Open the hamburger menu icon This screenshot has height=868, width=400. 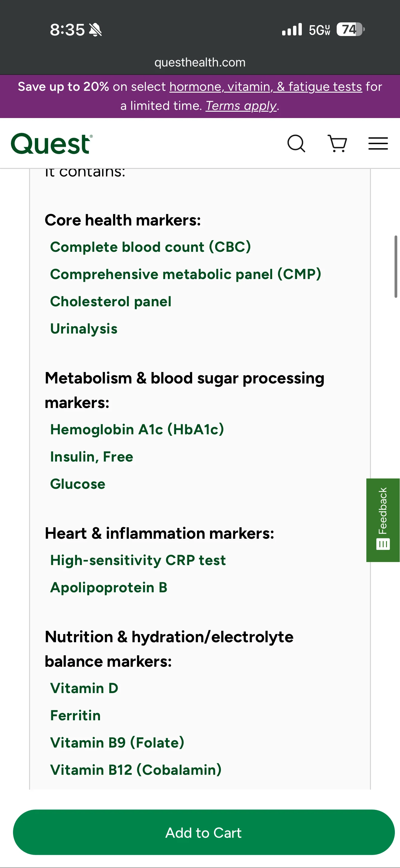pos(378,143)
